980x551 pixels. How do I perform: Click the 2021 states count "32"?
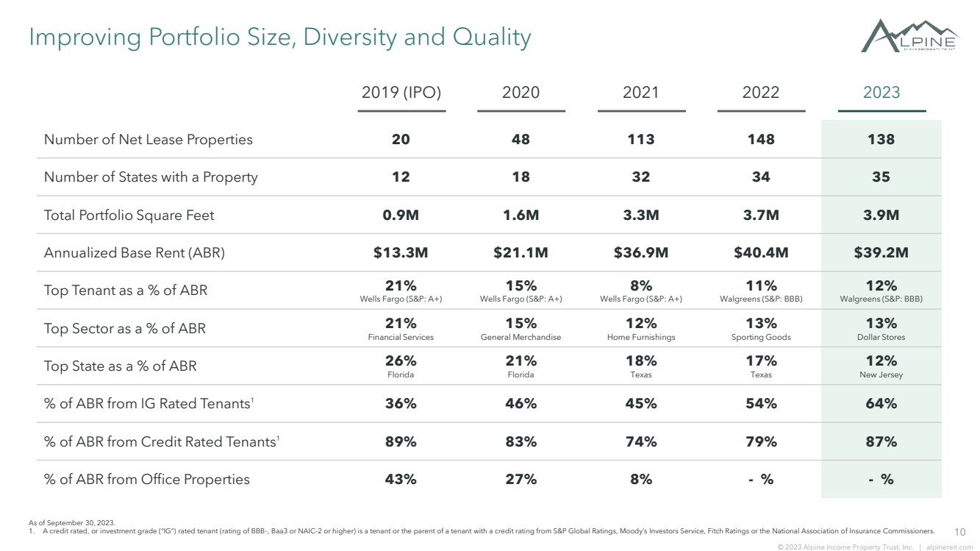(641, 177)
